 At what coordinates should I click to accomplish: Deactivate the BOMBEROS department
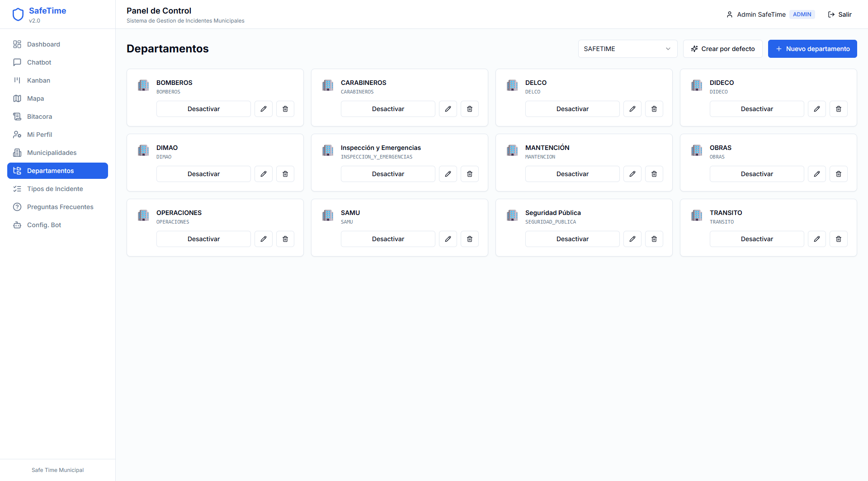[203, 109]
